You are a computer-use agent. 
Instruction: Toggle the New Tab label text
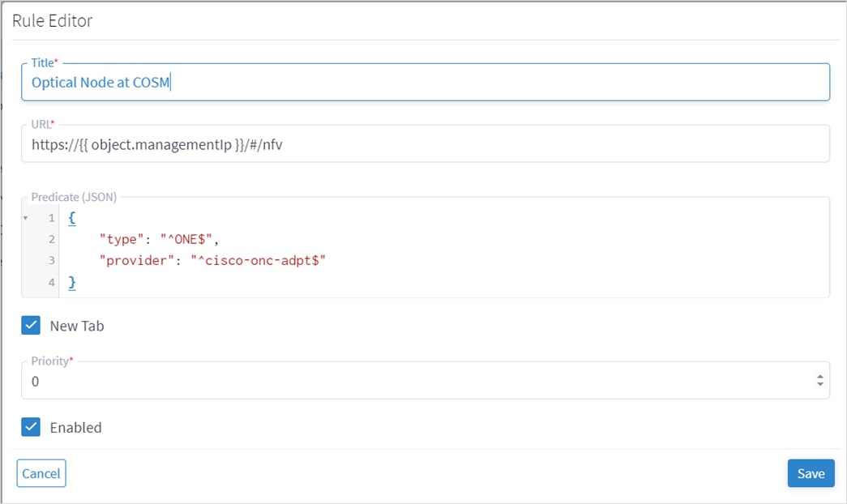tap(78, 326)
